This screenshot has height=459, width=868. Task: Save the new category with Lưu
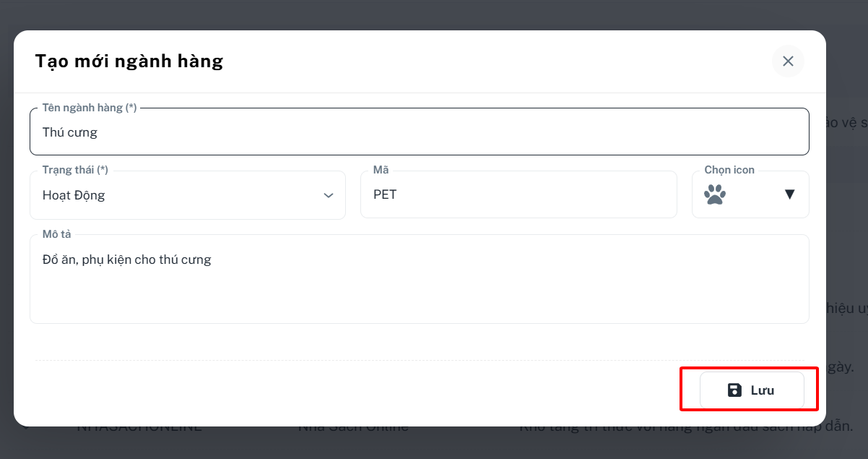[x=752, y=390]
